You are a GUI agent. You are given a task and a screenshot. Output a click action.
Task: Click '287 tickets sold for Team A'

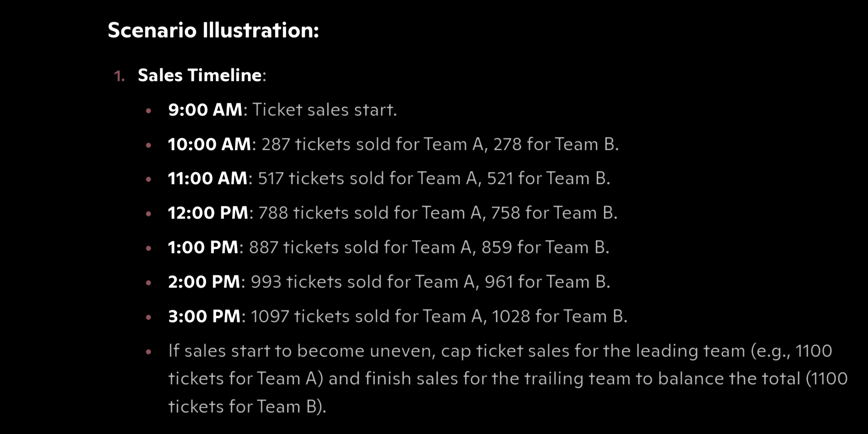(373, 144)
